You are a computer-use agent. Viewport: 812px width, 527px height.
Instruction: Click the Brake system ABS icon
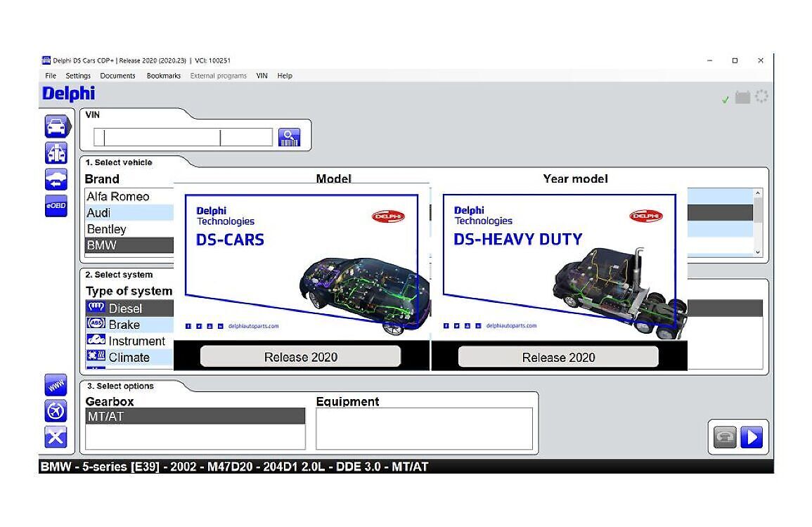tap(96, 324)
